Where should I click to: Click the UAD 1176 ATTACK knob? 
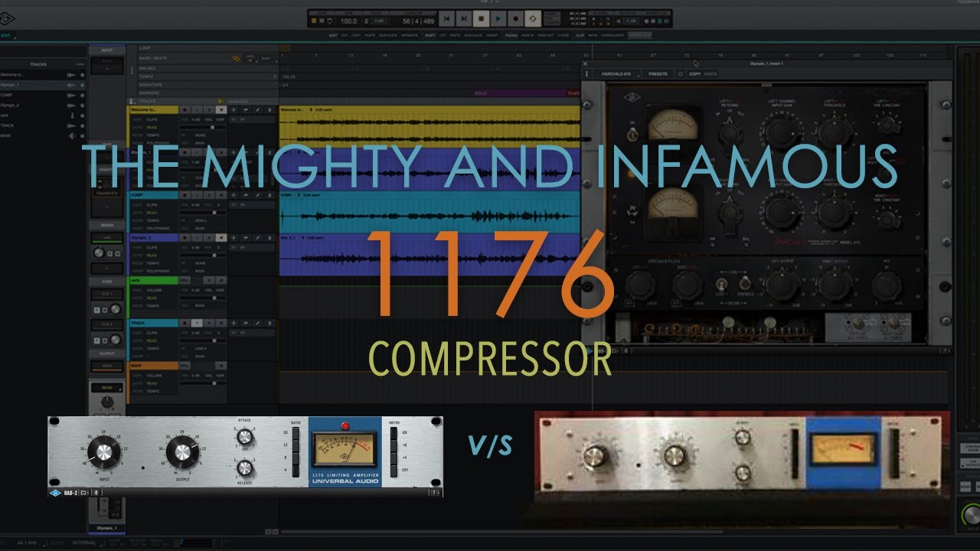[245, 437]
